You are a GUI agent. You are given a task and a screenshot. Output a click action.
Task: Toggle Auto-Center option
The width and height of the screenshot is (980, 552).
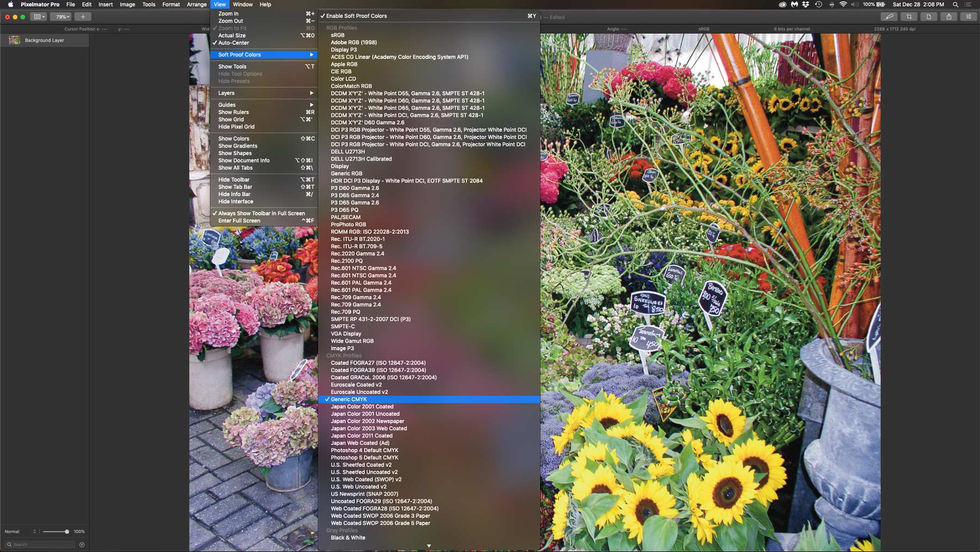(x=264, y=43)
